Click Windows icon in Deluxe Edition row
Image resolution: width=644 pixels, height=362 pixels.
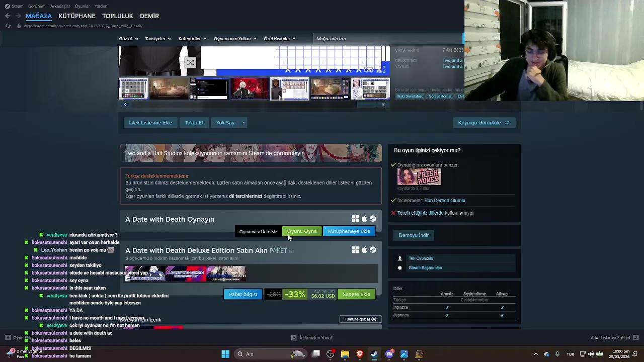click(x=355, y=250)
